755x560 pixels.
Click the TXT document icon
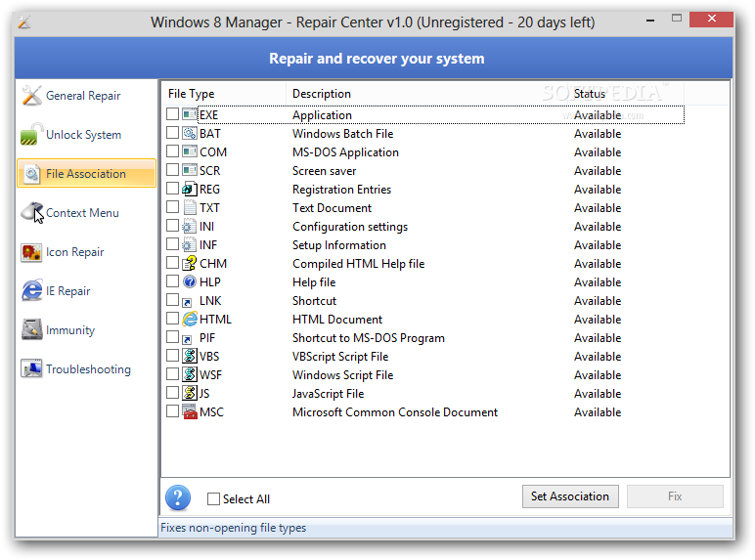190,207
